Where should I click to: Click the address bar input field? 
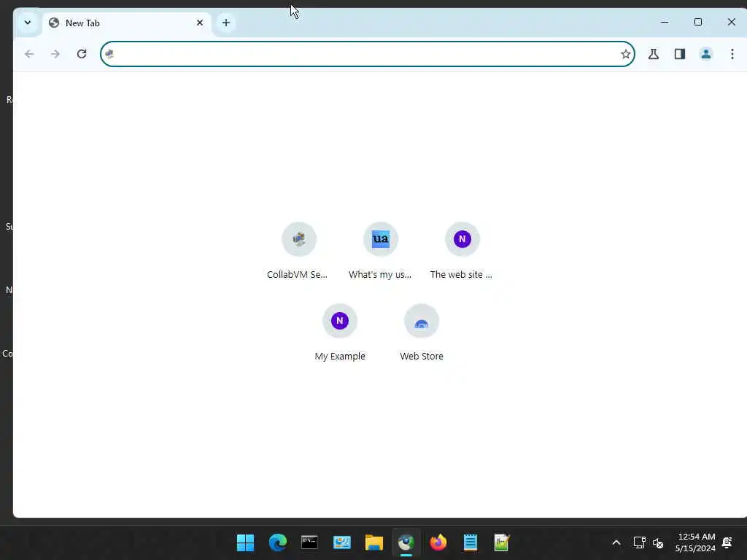(x=367, y=54)
